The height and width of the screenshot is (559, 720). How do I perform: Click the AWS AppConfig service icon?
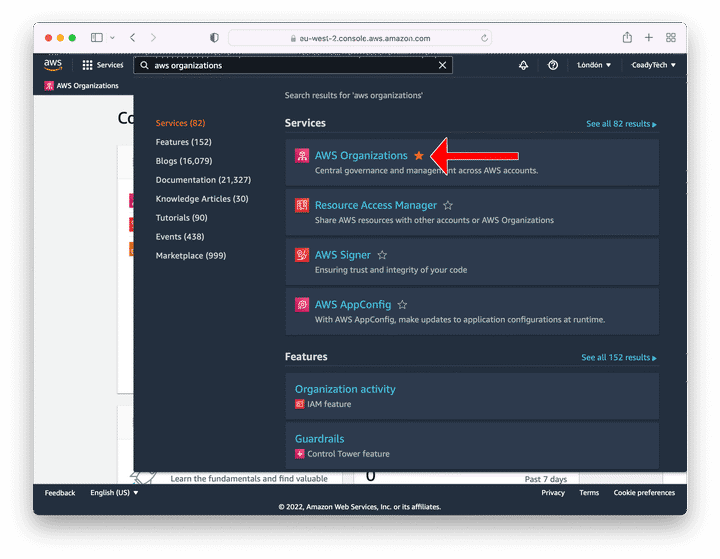302,305
